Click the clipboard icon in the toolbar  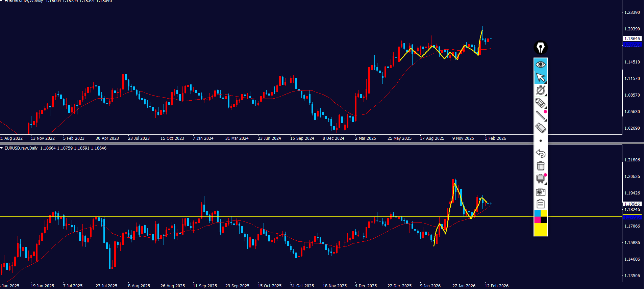click(x=540, y=204)
